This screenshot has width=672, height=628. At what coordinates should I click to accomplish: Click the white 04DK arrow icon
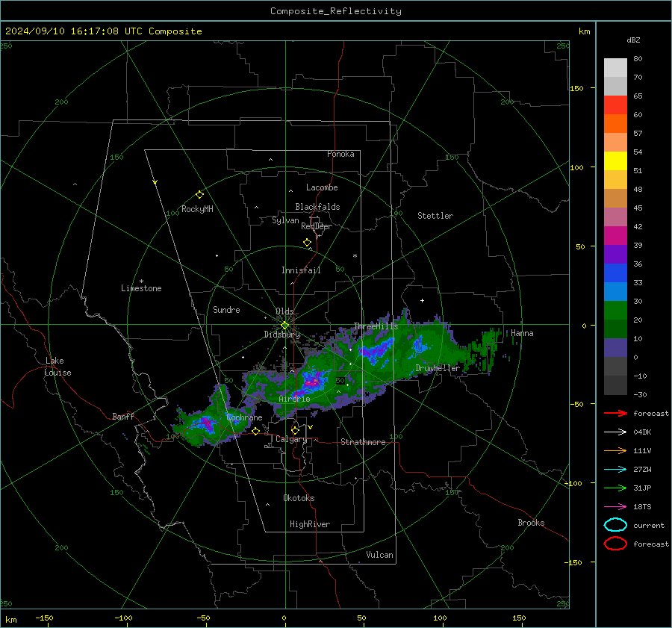(615, 432)
